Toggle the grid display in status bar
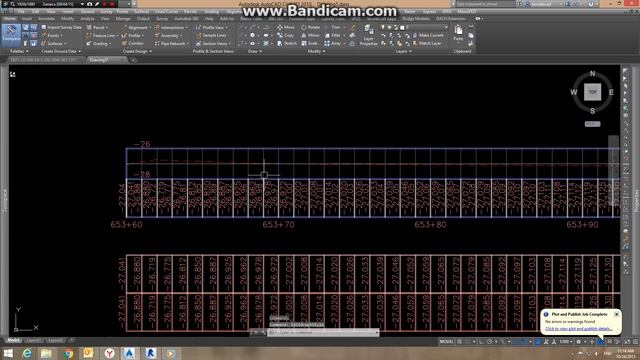The width and height of the screenshot is (640, 360). tap(460, 342)
